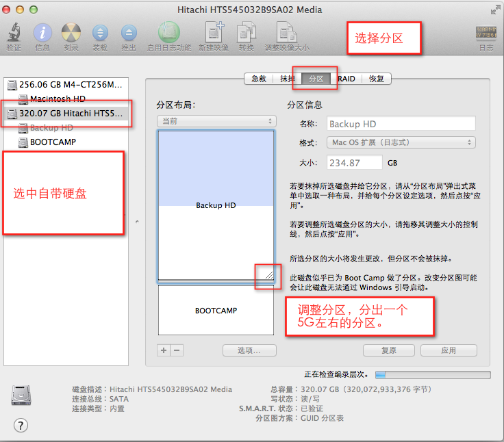Screen dimensions: 504x442
Task: Click the 正在检查编录层次 status text
Action: (336, 374)
